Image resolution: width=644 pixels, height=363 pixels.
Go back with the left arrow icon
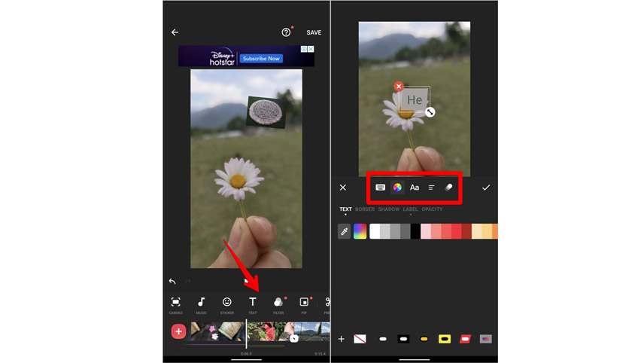(x=175, y=32)
